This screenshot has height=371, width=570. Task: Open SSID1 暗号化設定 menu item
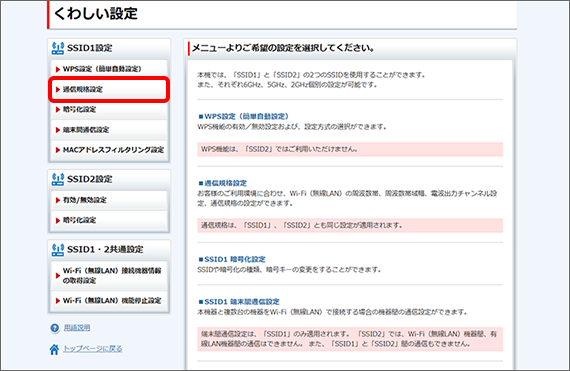[x=109, y=109]
